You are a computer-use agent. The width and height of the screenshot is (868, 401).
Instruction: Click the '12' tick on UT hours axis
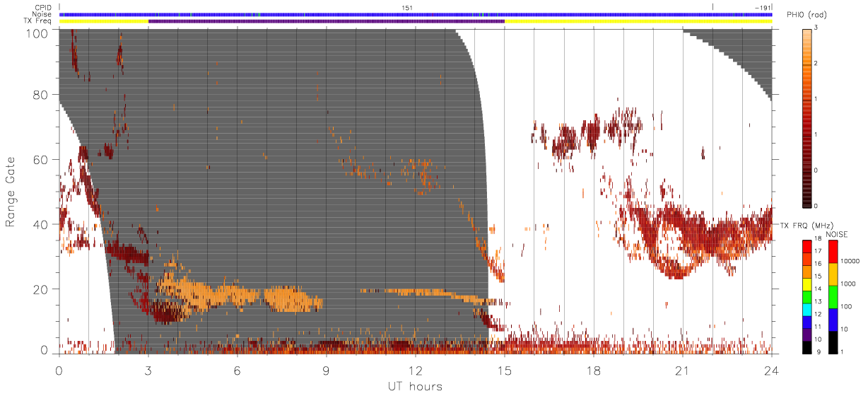pos(416,371)
